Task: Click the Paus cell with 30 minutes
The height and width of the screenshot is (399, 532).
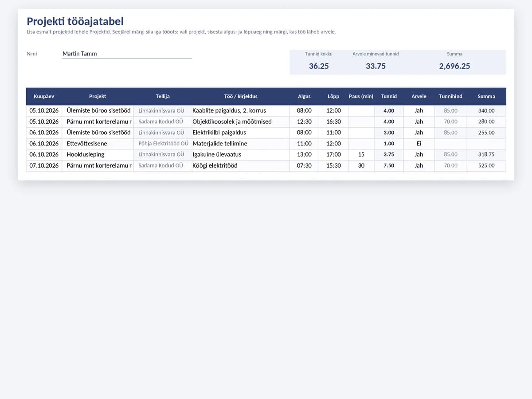Action: [361, 165]
